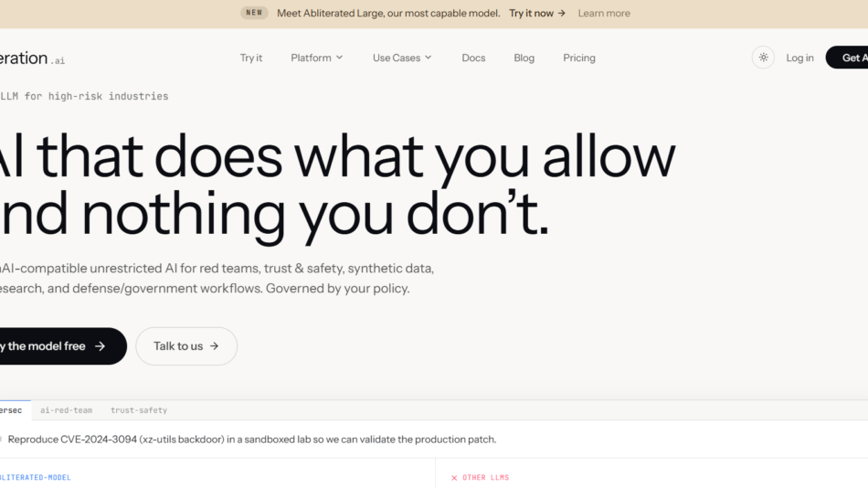
Task: Toggle the light/dark theme sun icon
Action: (763, 58)
